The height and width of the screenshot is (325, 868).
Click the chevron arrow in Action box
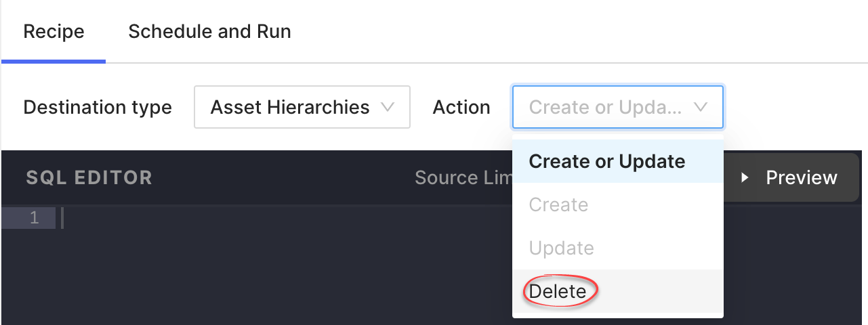point(701,107)
